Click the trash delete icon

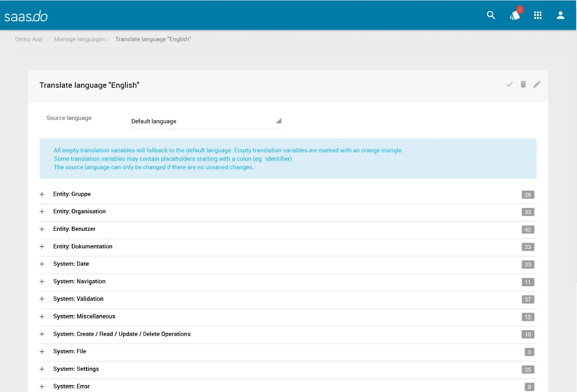coord(523,84)
